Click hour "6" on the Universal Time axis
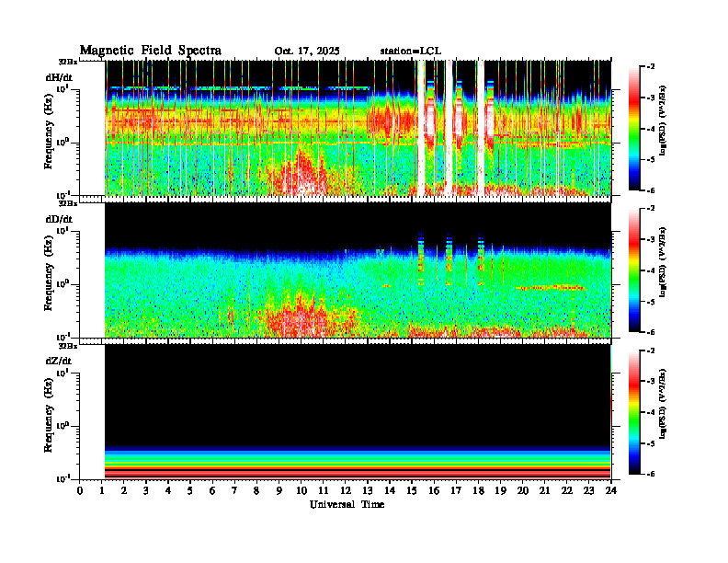The height and width of the screenshot is (563, 728). click(212, 491)
